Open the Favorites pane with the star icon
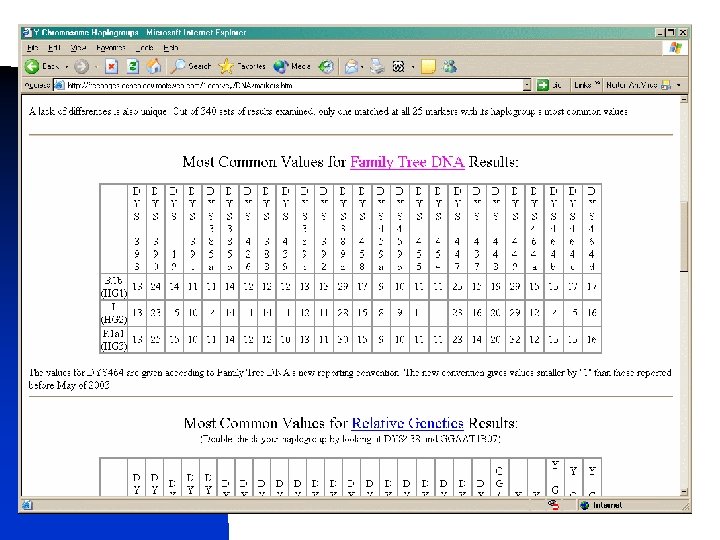The width and height of the screenshot is (720, 540). point(242,67)
